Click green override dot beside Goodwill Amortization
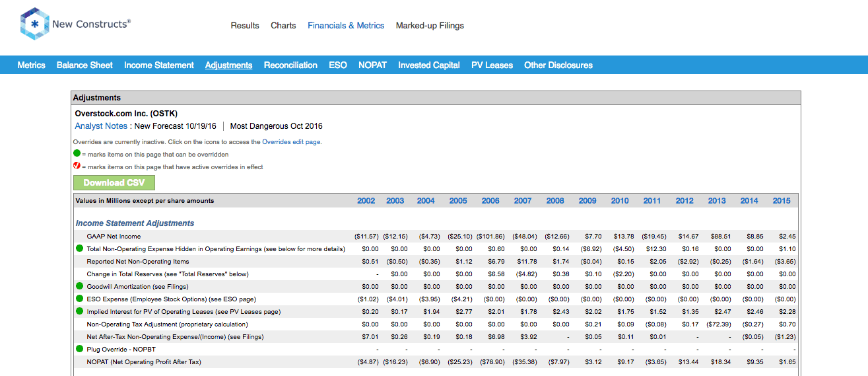 pyautogui.click(x=79, y=287)
